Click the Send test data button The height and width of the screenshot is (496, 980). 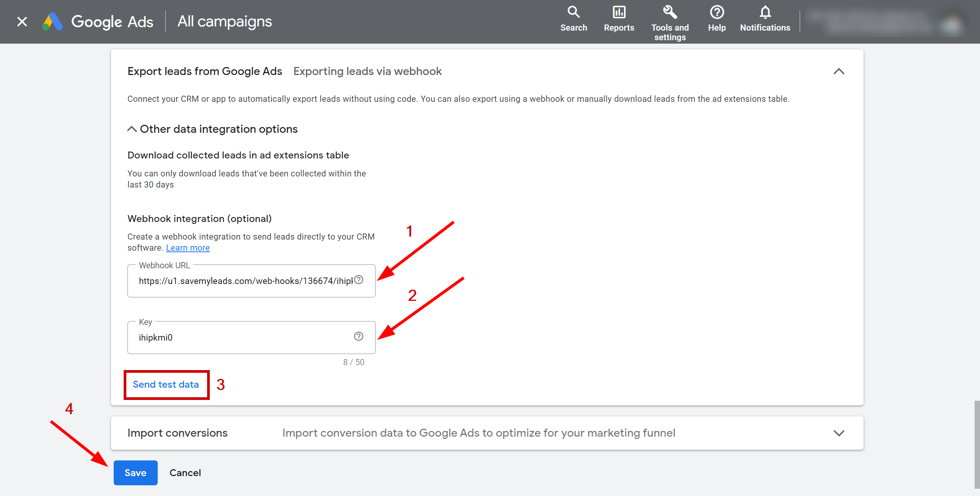[166, 384]
